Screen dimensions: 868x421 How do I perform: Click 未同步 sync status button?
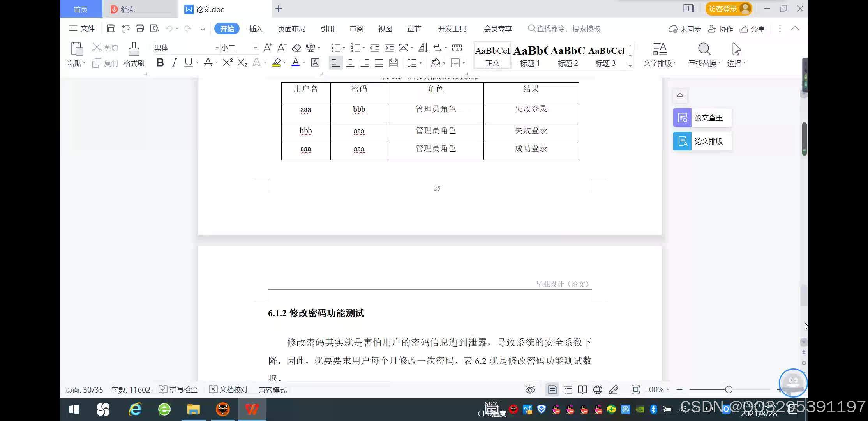click(685, 29)
